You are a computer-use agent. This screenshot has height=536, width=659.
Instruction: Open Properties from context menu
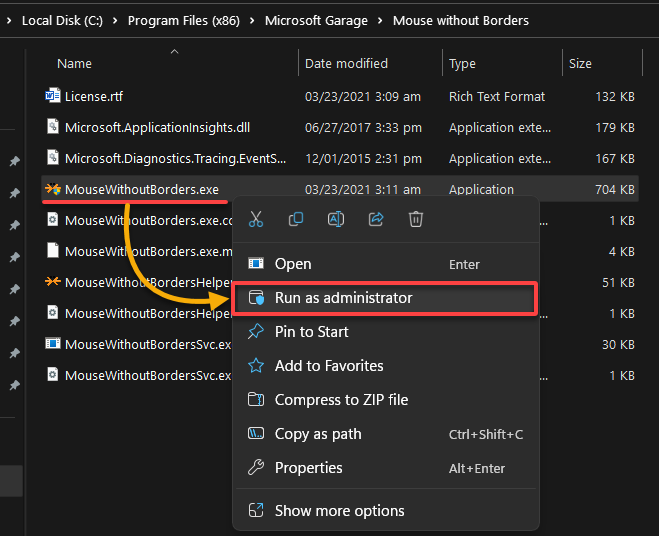[385, 468]
